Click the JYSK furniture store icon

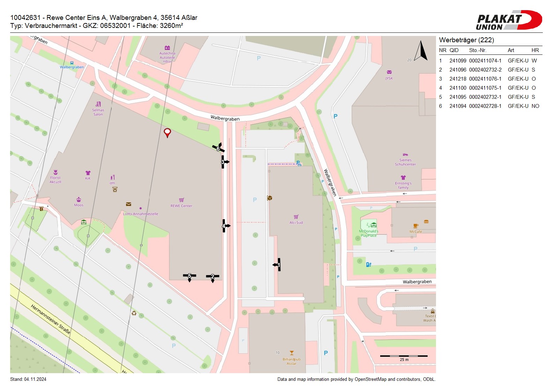[x=389, y=72]
